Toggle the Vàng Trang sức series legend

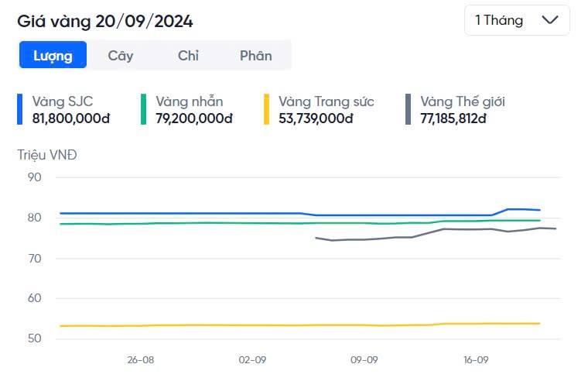point(326,101)
